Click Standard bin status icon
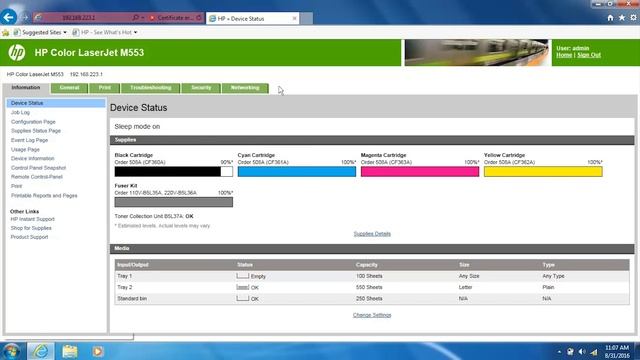The width and height of the screenshot is (640, 360). point(242,298)
